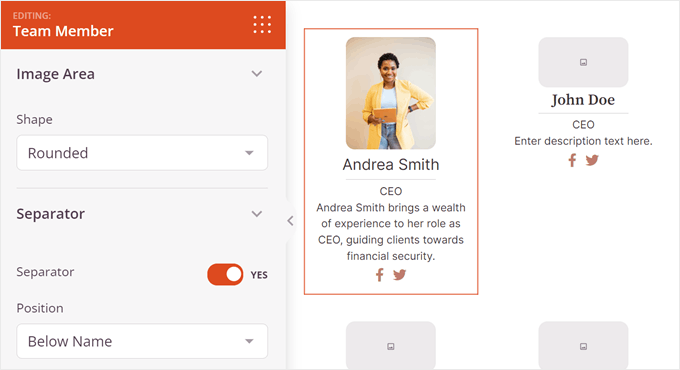Click the John Doe name heading

pyautogui.click(x=583, y=100)
